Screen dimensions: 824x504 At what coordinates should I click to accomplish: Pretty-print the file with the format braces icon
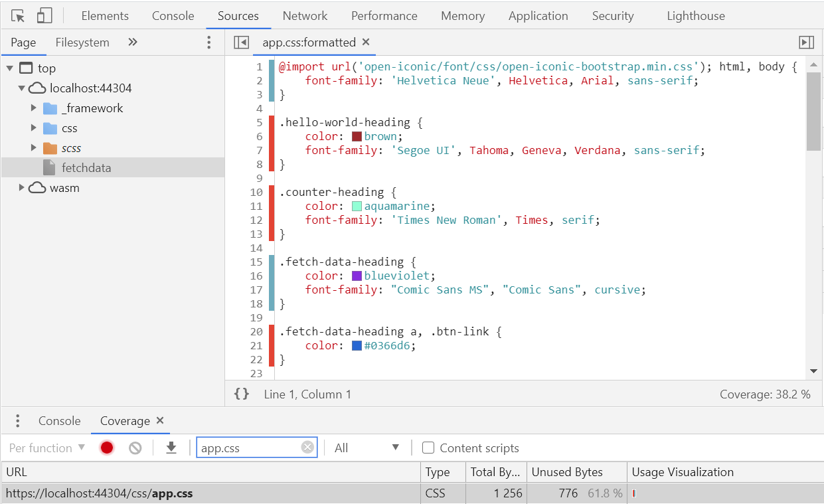[241, 394]
